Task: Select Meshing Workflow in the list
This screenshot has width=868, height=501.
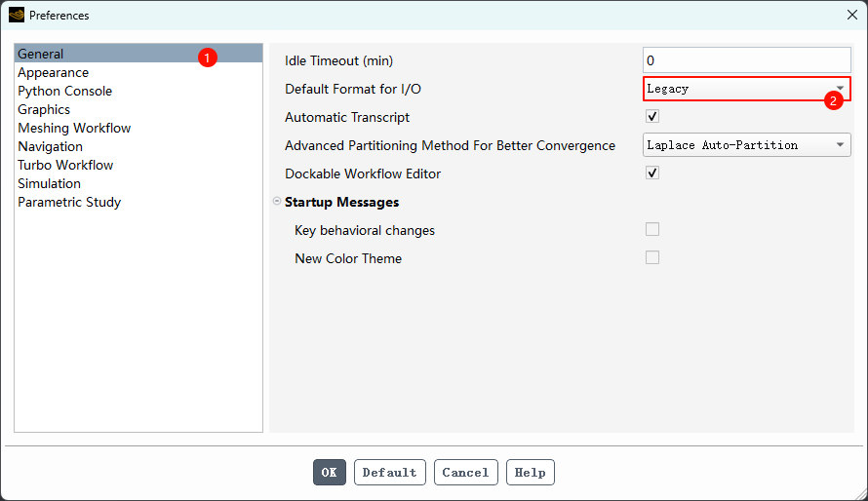Action: click(x=74, y=129)
